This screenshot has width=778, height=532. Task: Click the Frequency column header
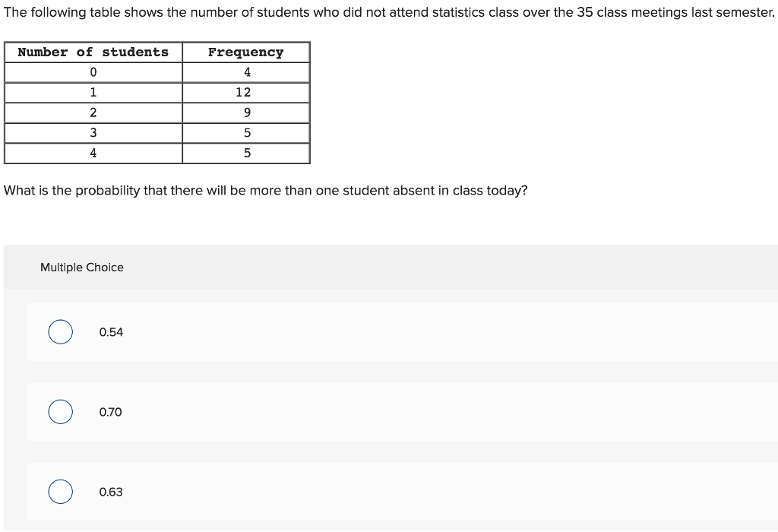coord(245,52)
